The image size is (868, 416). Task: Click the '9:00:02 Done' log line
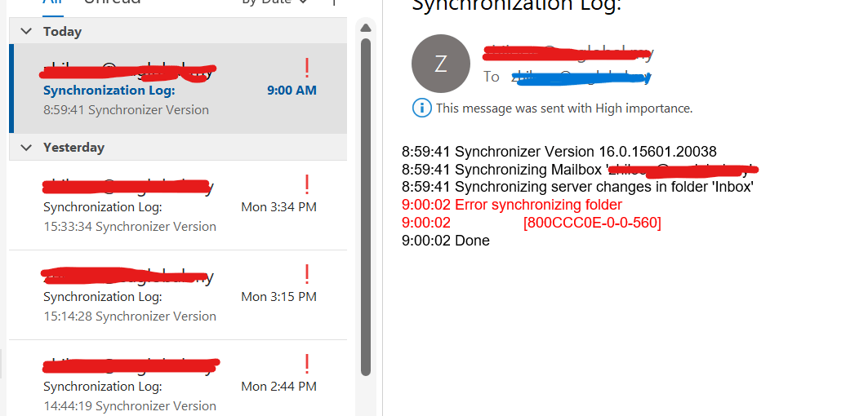(446, 241)
